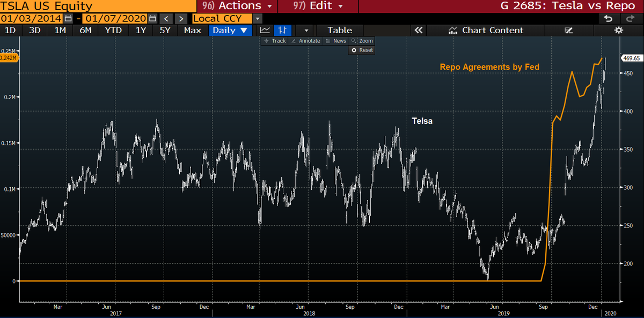Click the TSLA US Equity security field
Screen dimensions: 644x318
tap(97, 6)
